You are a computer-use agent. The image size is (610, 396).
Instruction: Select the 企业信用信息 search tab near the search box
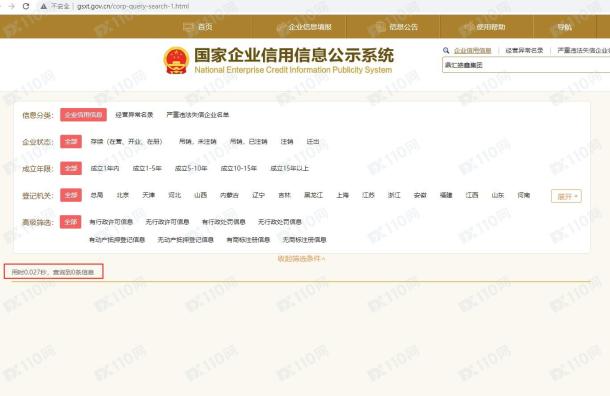click(472, 51)
